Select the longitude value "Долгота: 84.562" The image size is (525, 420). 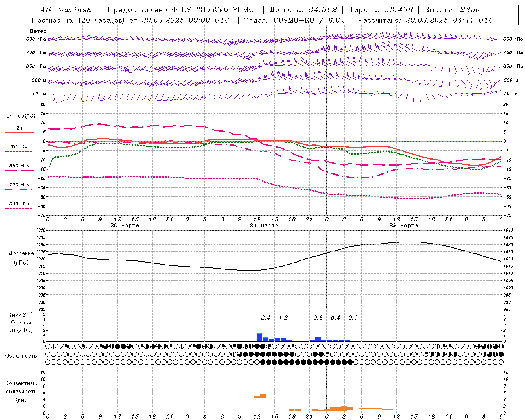304,10
